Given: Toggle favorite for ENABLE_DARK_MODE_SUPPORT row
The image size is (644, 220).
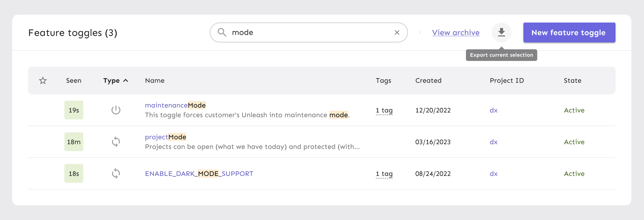Looking at the screenshot, I should click(x=43, y=173).
